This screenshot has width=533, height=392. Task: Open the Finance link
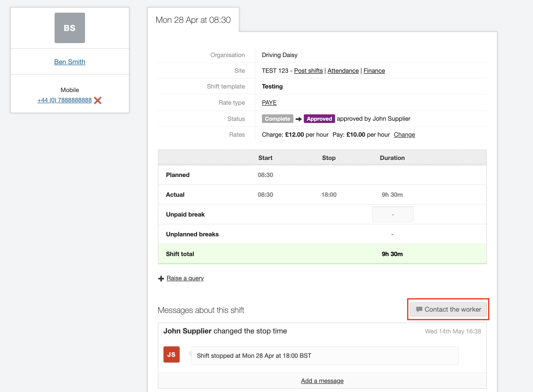tap(374, 71)
